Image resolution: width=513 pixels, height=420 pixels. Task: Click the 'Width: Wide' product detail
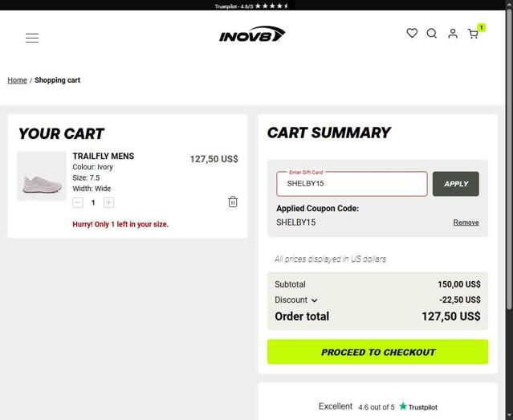(x=92, y=189)
